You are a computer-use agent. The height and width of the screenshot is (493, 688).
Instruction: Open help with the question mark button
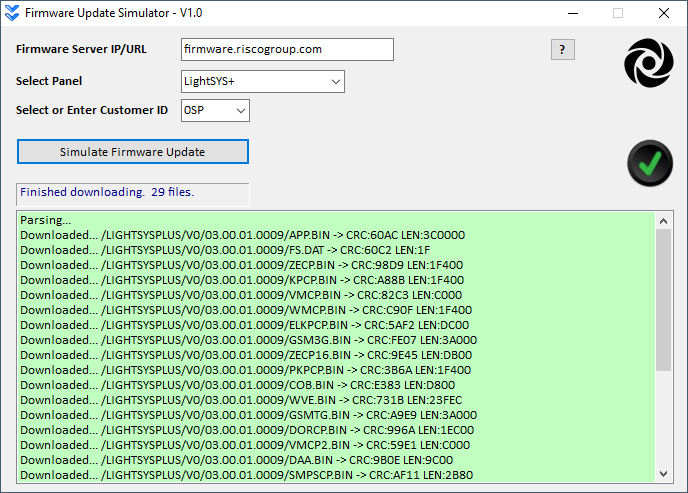click(563, 50)
